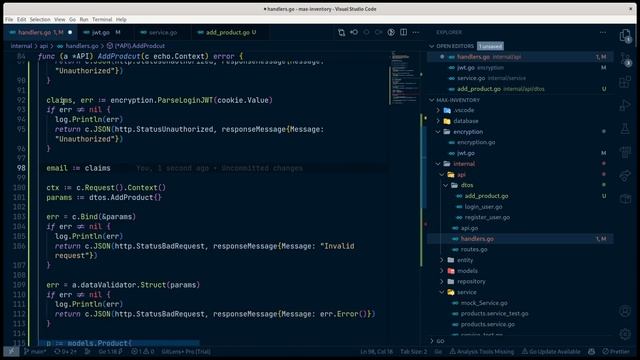Click the api breadcrumb segment
This screenshot has width=640, height=360.
pos(44,46)
